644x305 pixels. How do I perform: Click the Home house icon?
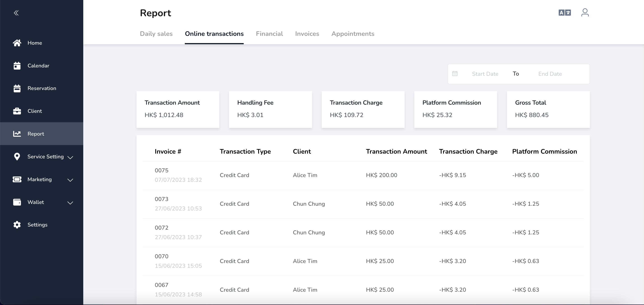(x=17, y=43)
